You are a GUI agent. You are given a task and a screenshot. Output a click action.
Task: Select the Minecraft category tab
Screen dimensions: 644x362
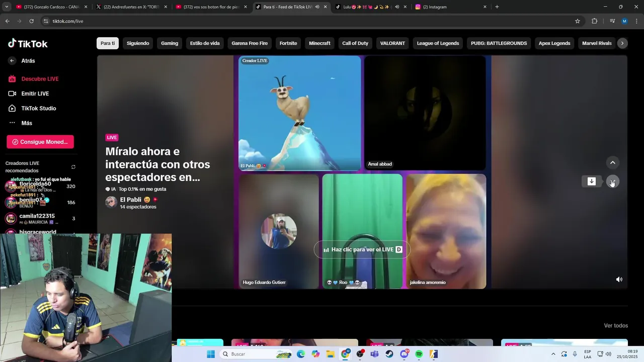pos(319,43)
